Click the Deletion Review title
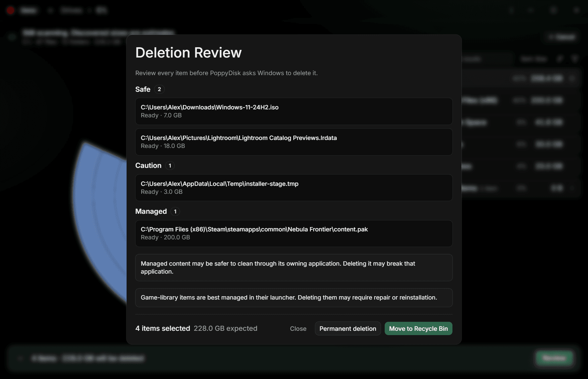 pos(188,53)
